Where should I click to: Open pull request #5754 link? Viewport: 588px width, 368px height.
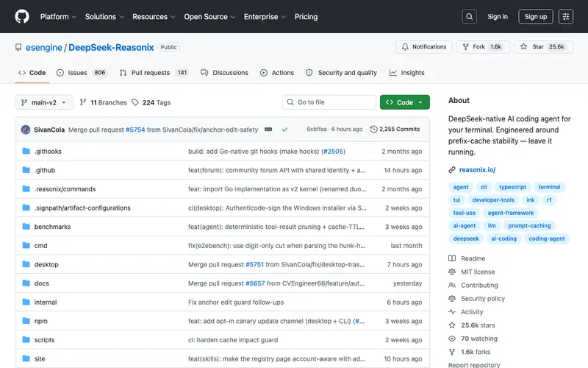pos(135,130)
